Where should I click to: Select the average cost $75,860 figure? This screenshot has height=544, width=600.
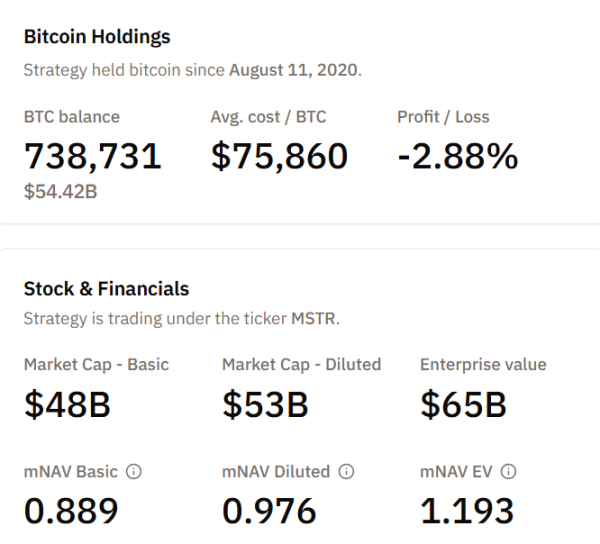click(279, 156)
